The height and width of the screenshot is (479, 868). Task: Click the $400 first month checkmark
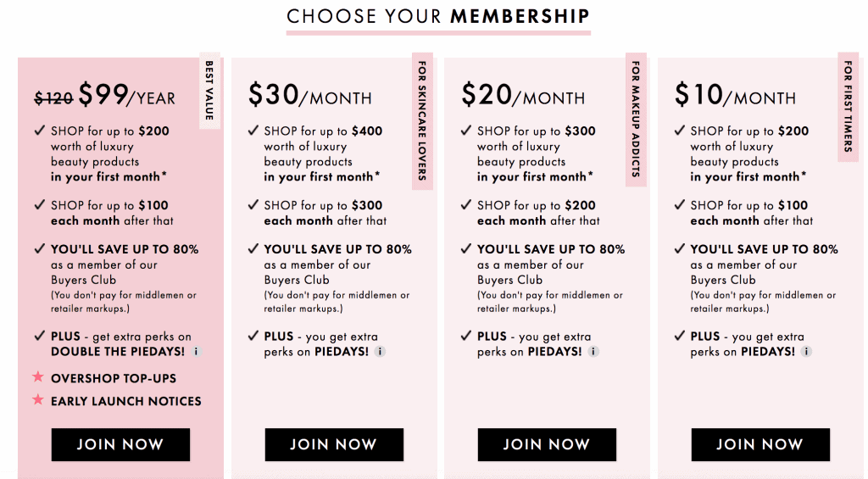pos(253,131)
